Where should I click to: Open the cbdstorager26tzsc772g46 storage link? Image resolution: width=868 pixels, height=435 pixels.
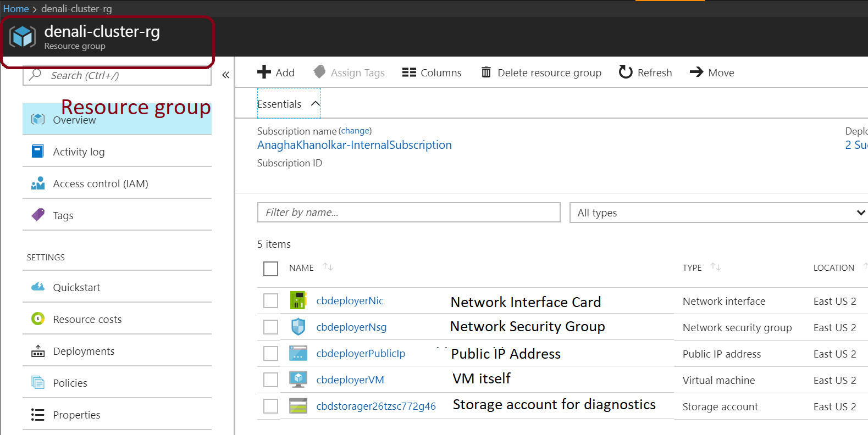click(x=376, y=406)
